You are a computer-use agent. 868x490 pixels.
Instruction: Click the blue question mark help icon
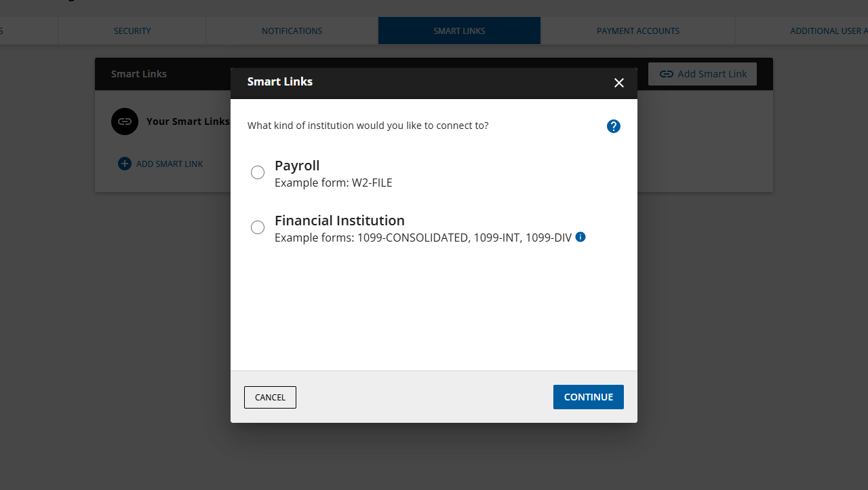coord(614,126)
